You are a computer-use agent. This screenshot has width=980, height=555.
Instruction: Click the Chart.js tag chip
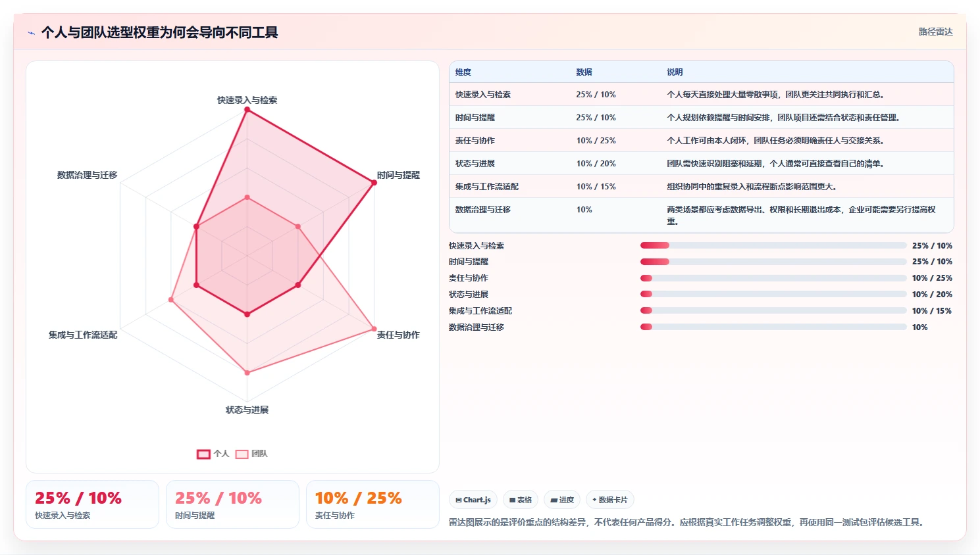473,500
